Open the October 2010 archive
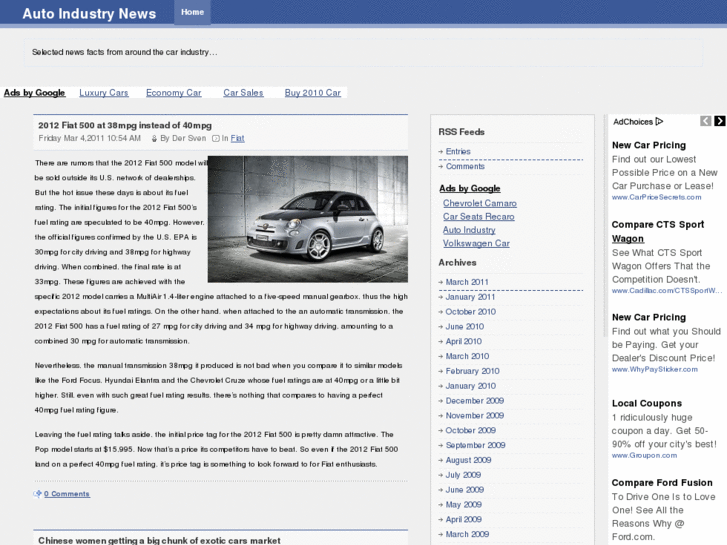Image resolution: width=727 pixels, height=545 pixels. [x=471, y=312]
